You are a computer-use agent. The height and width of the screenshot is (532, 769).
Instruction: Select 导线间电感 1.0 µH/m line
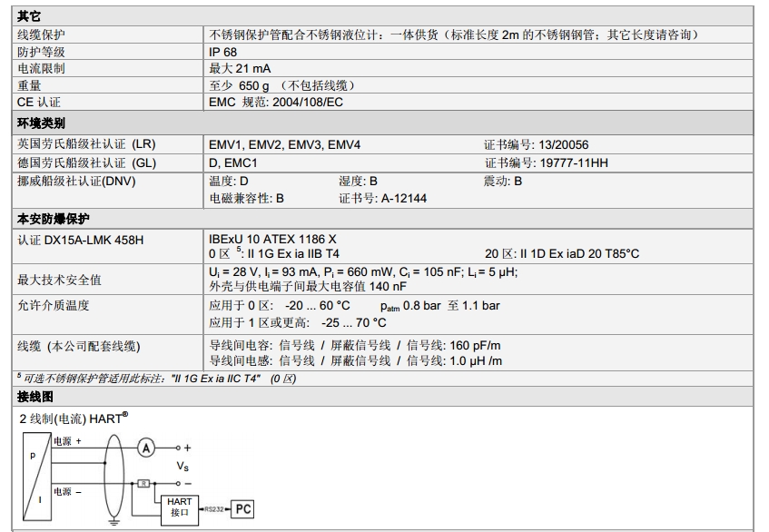pyautogui.click(x=356, y=361)
